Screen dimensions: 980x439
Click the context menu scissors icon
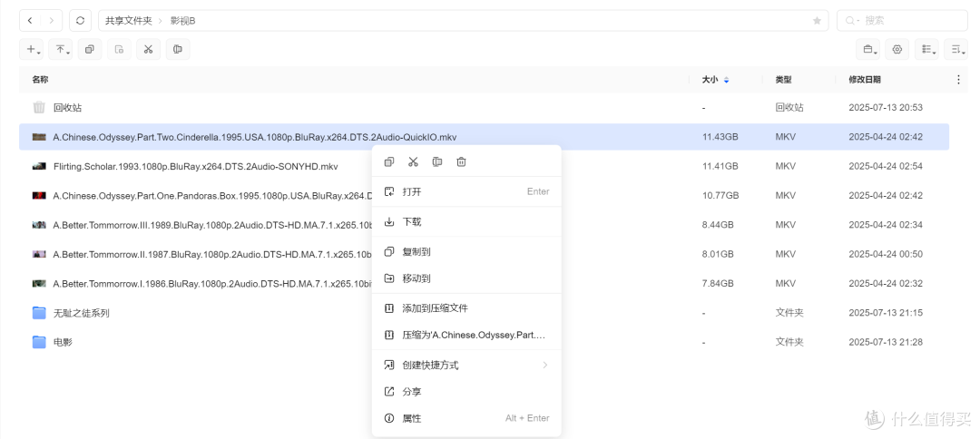413,161
